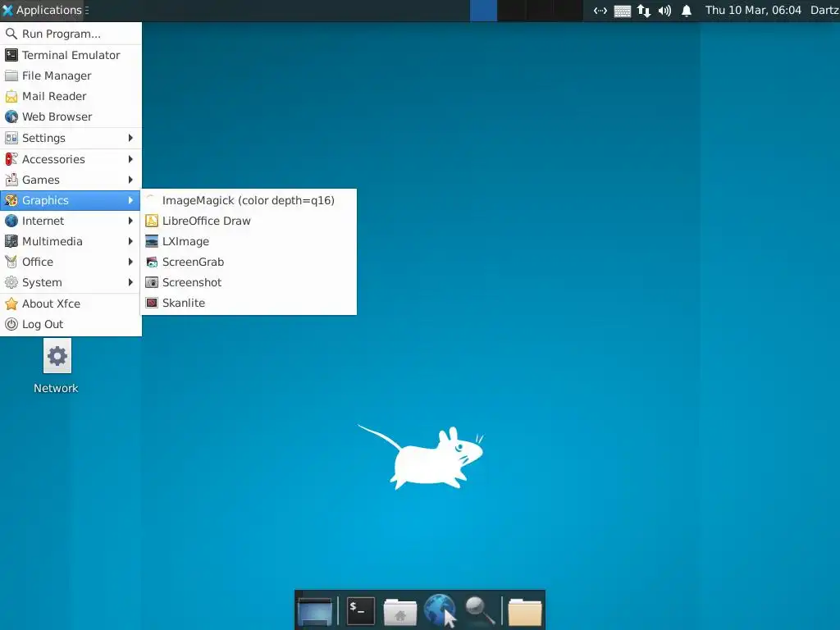Viewport: 840px width, 630px height.
Task: Open About Xfce entry
Action: 71,304
